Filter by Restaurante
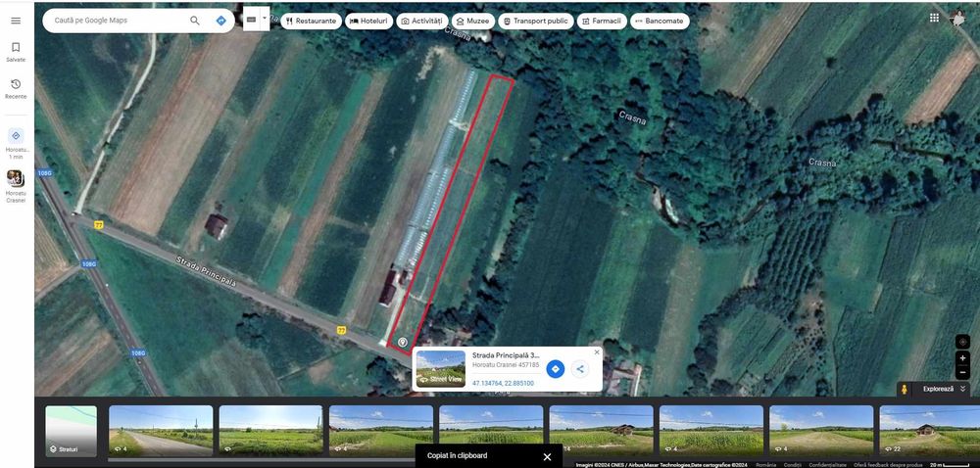Image resolution: width=980 pixels, height=468 pixels. pyautogui.click(x=312, y=21)
